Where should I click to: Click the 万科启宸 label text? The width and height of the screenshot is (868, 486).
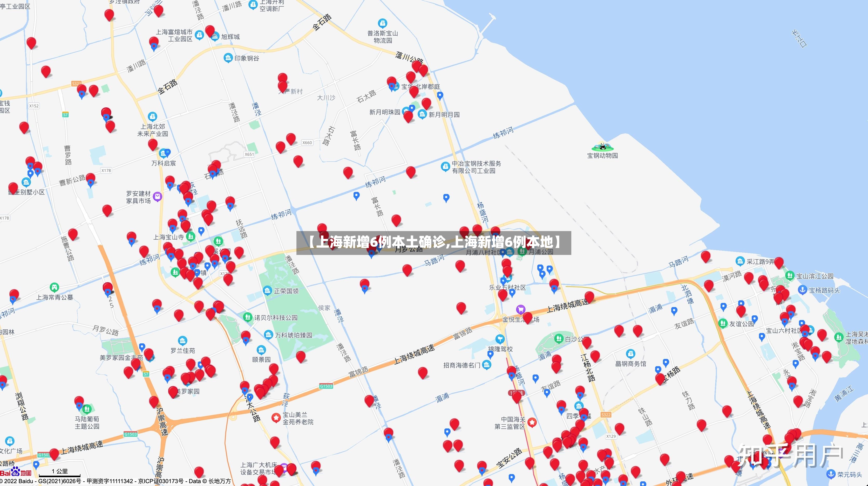[x=164, y=163]
